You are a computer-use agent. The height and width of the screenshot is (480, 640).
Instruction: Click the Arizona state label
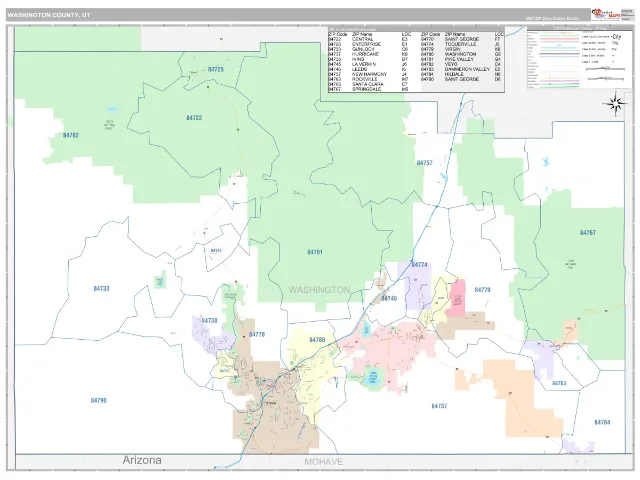click(x=142, y=460)
